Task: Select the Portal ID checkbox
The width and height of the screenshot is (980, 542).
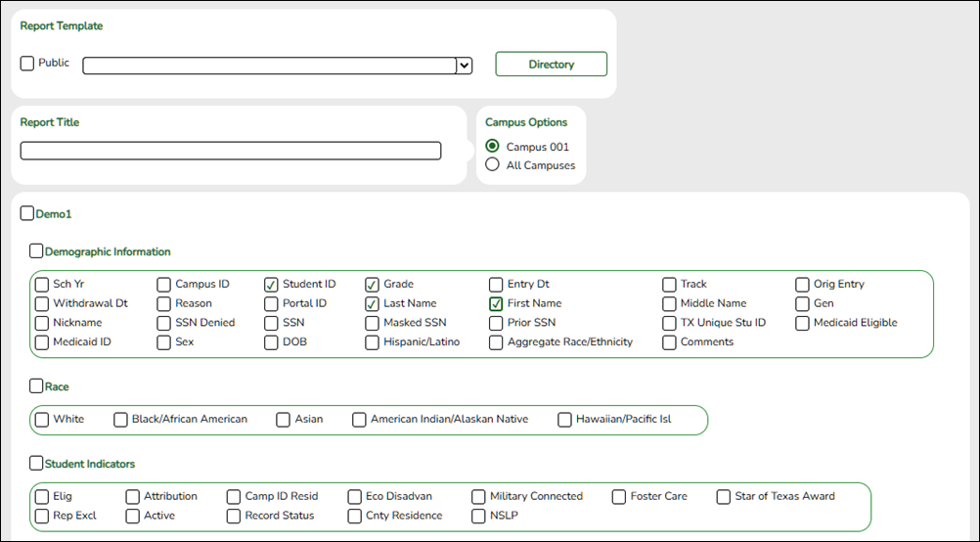Action: (x=271, y=304)
